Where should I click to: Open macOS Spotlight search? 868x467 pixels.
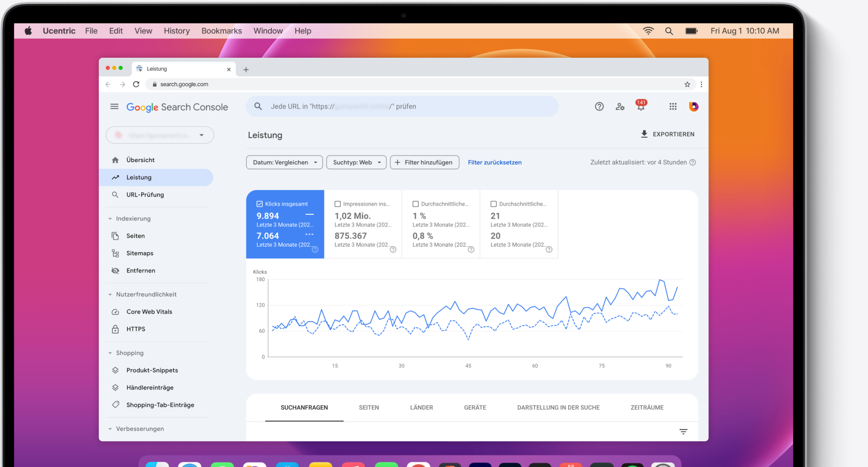coord(669,31)
